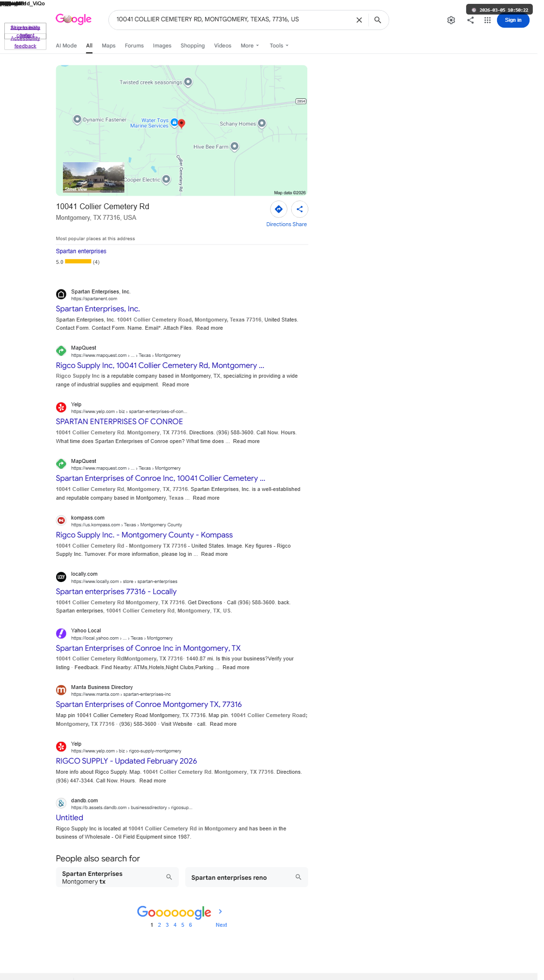Click the locally.com favicon
This screenshot has width=544, height=980.
61,577
